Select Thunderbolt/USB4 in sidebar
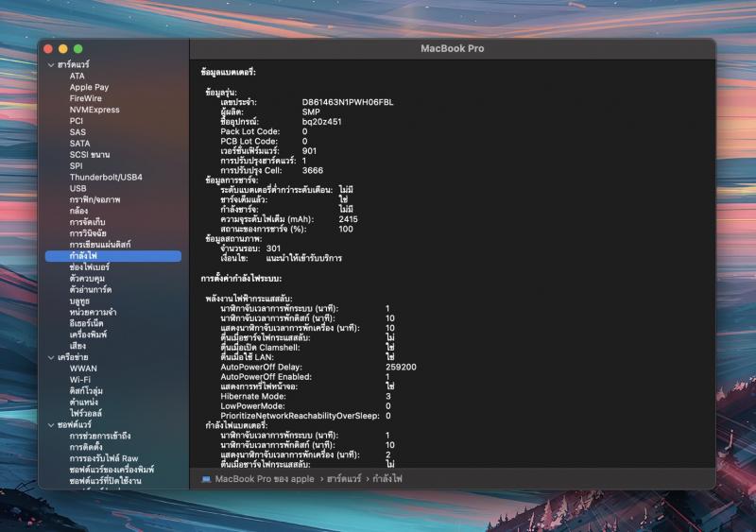 106,177
